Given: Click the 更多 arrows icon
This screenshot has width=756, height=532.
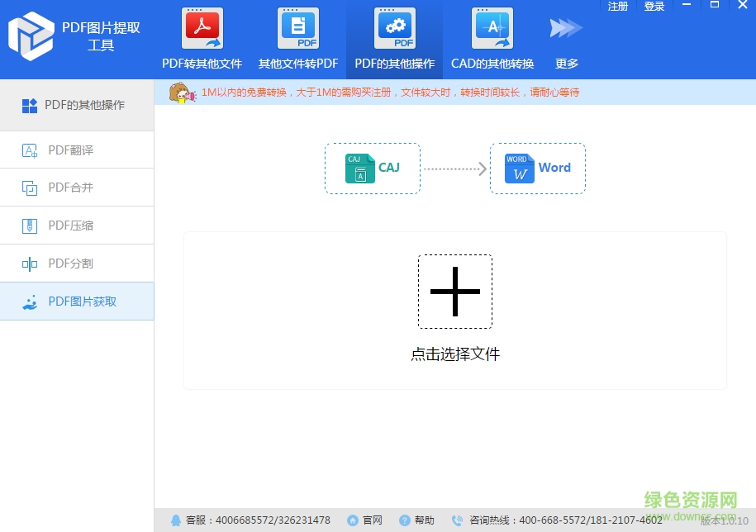Looking at the screenshot, I should click(x=565, y=27).
